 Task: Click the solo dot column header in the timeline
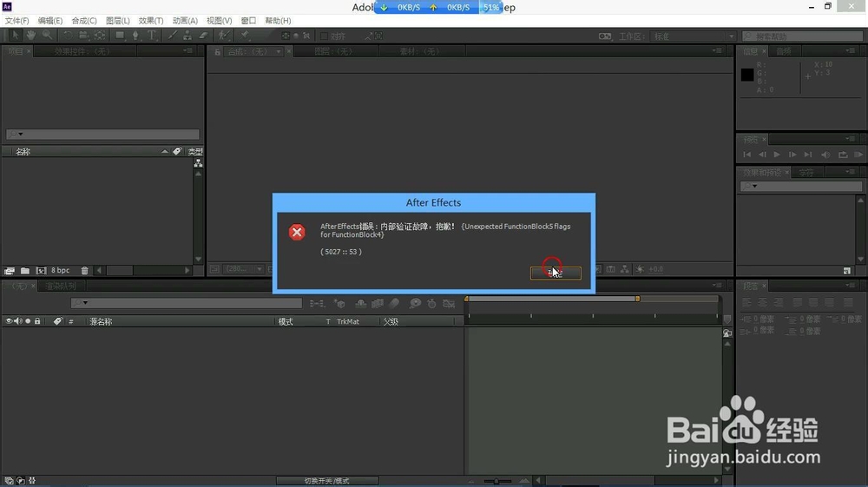(28, 321)
